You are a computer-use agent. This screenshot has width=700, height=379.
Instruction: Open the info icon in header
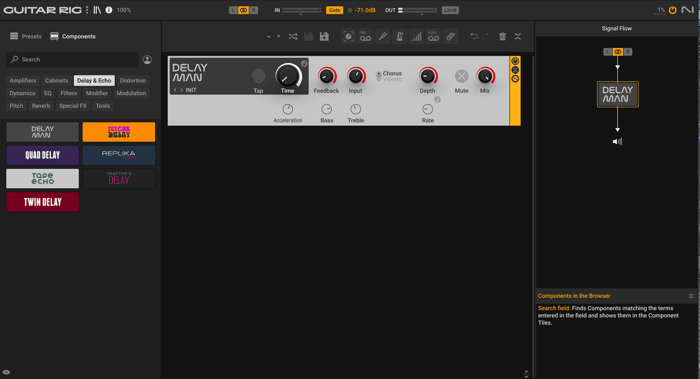[x=109, y=10]
